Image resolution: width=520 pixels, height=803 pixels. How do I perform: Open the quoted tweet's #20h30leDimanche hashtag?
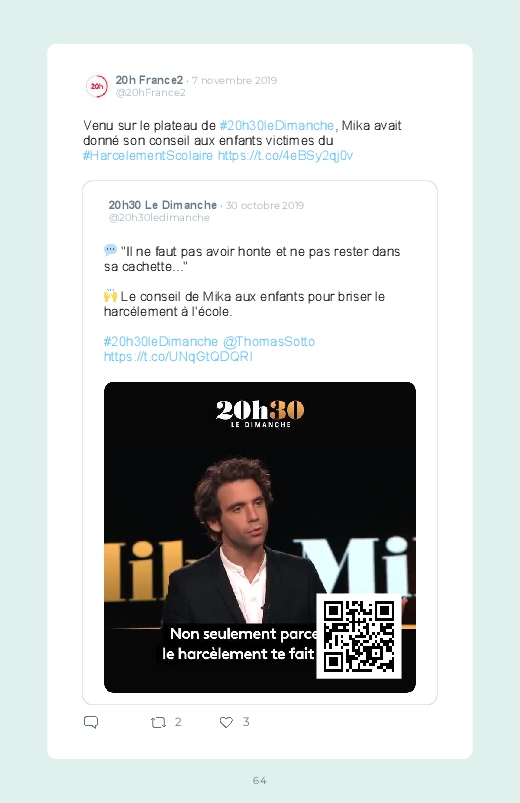click(x=161, y=342)
